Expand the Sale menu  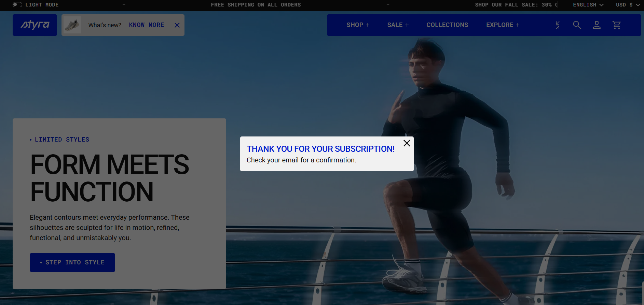(398, 25)
